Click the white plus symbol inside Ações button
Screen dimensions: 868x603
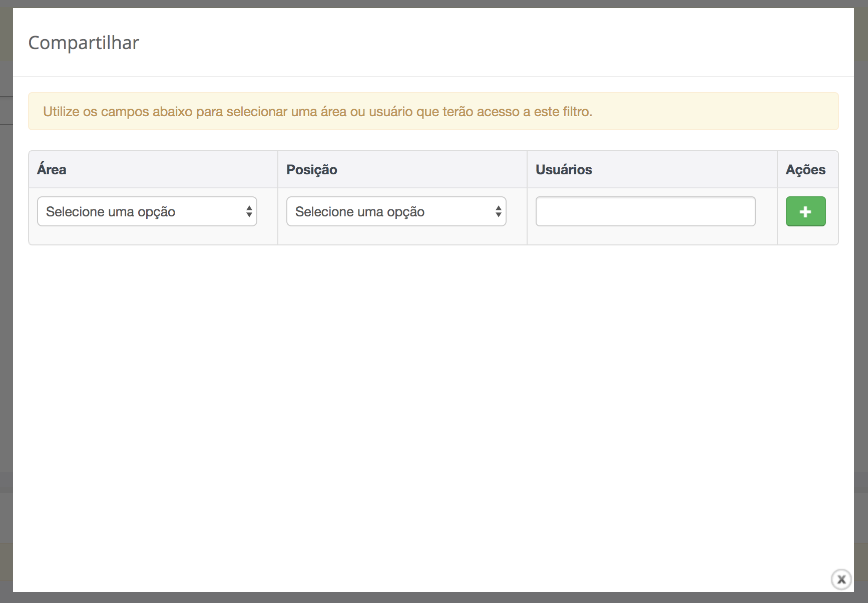coord(805,212)
